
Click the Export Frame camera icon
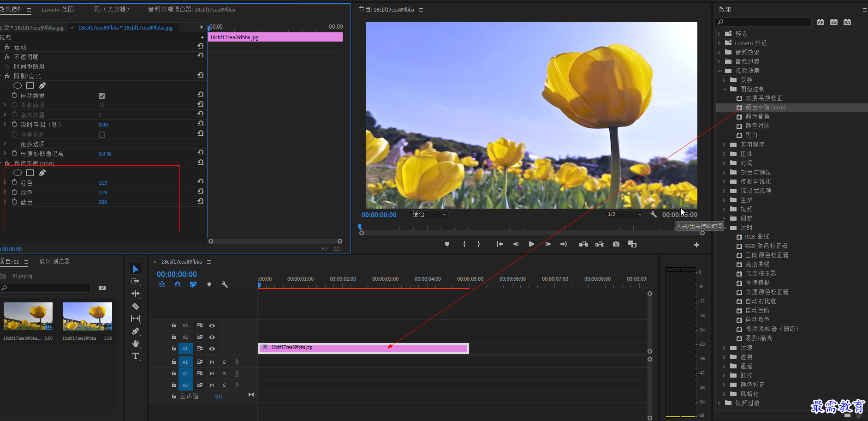(x=616, y=244)
